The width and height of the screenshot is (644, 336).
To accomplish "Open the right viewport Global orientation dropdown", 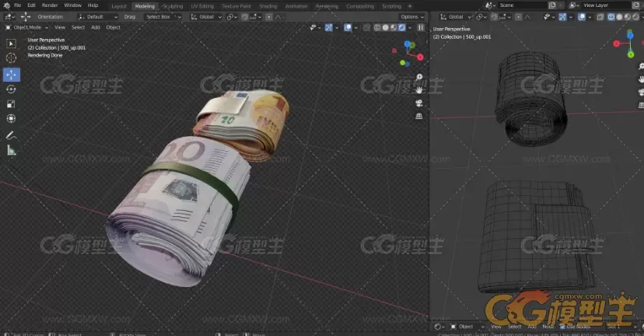I will coord(455,17).
